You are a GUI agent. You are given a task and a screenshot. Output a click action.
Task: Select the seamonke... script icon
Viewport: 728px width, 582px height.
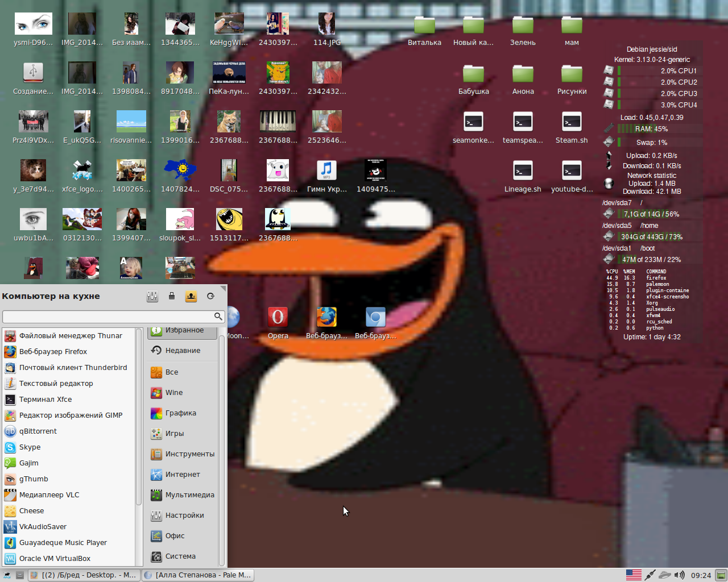(x=473, y=128)
